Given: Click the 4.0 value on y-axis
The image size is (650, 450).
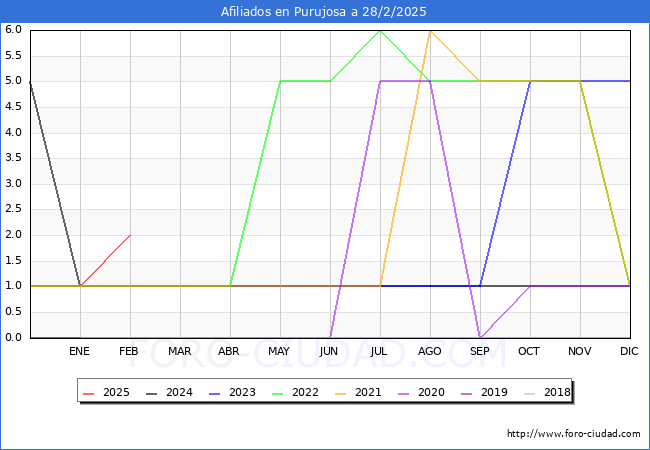Looking at the screenshot, I should tap(13, 133).
